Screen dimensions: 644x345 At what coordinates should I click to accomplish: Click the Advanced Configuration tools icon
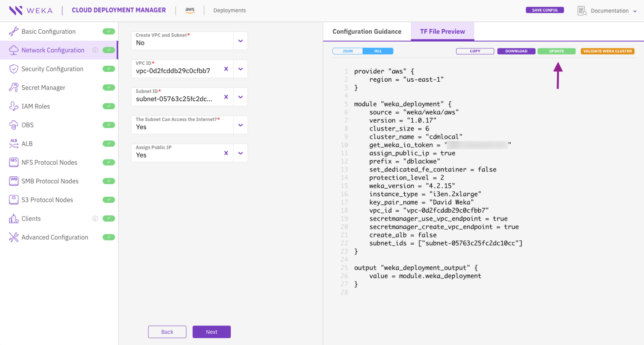point(13,237)
